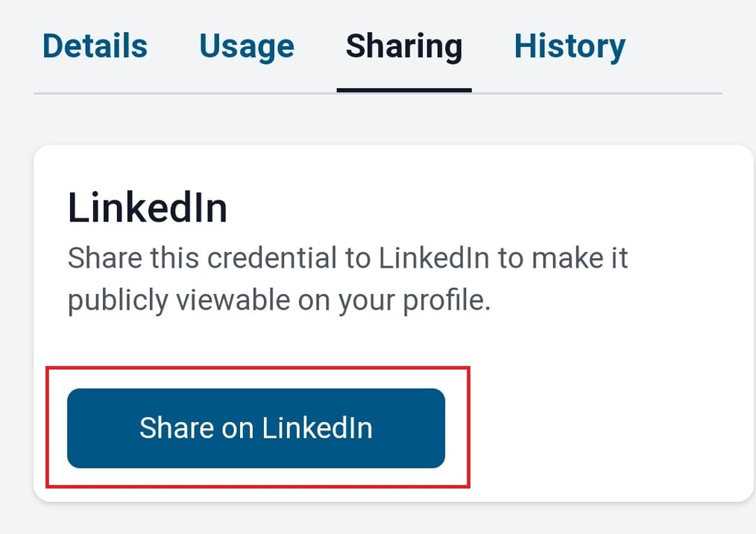Return to the Sharing section
This screenshot has height=534, width=756.
403,45
